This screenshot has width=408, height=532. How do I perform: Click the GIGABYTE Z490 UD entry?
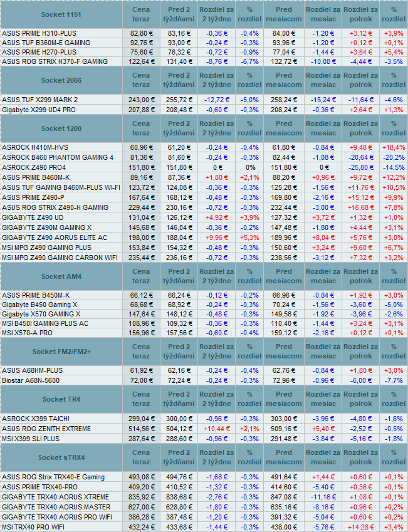click(33, 217)
